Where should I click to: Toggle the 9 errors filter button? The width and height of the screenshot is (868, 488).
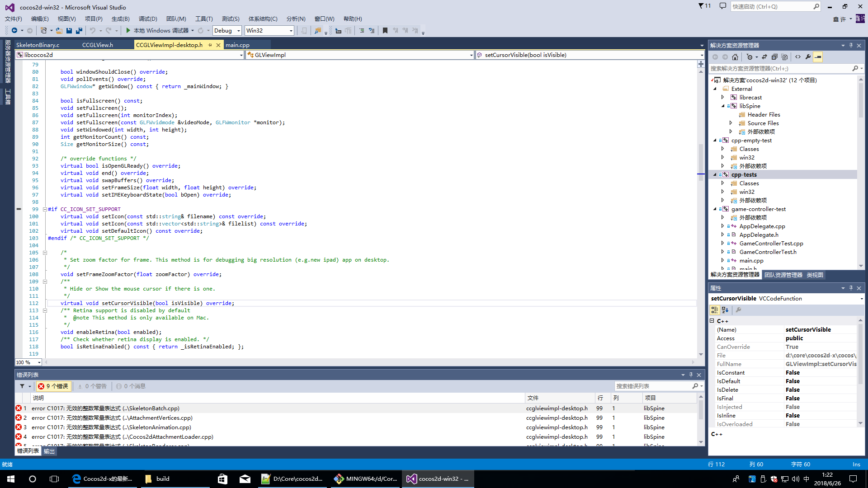tap(53, 386)
